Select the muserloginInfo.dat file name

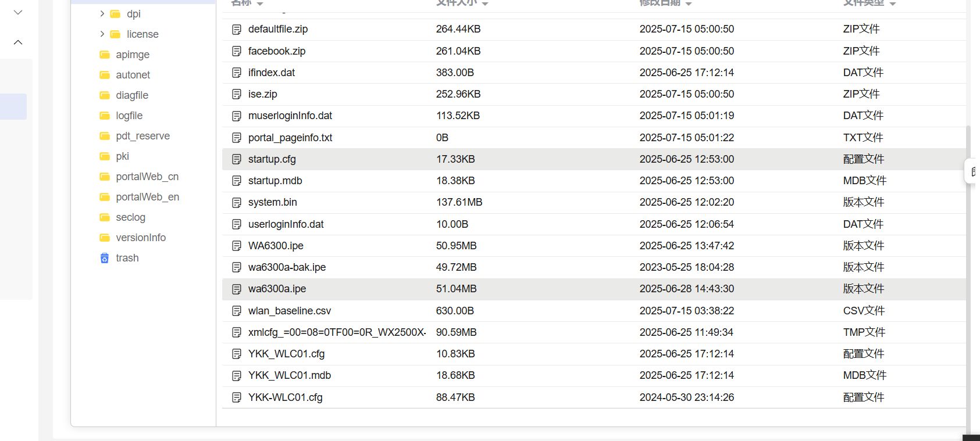tap(290, 116)
